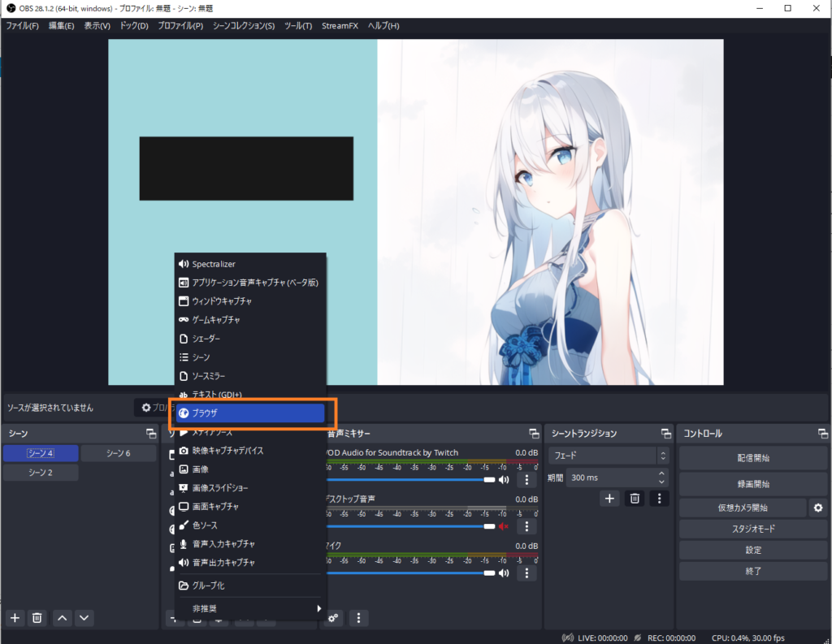Open the StreamFX menu
This screenshot has width=832, height=644.
click(x=340, y=25)
